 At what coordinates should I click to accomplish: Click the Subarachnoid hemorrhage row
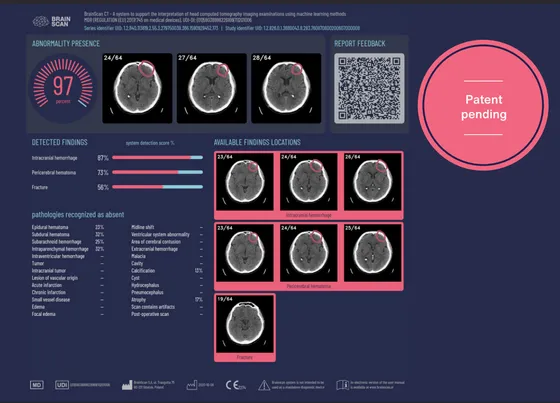coord(68,242)
